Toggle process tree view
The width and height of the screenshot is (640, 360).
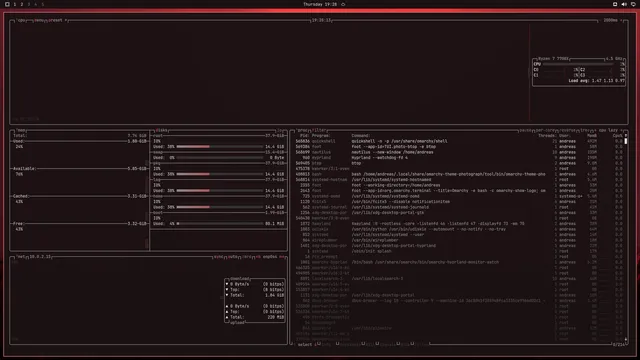click(586, 130)
